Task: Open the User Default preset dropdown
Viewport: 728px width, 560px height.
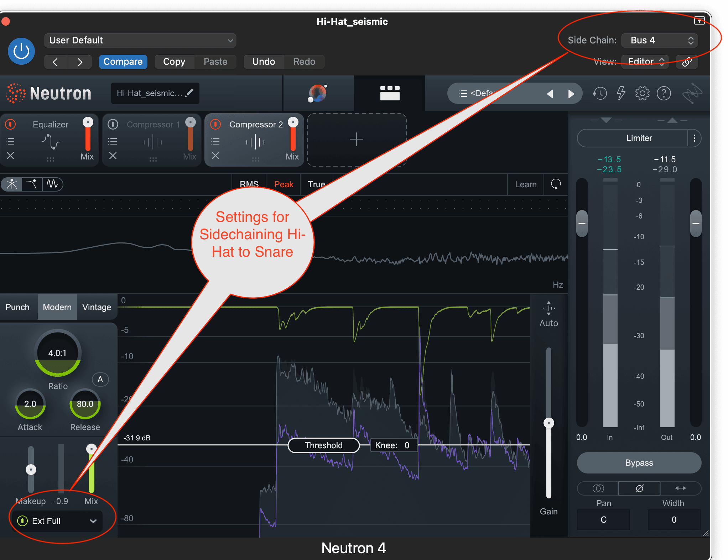Action: pos(140,40)
